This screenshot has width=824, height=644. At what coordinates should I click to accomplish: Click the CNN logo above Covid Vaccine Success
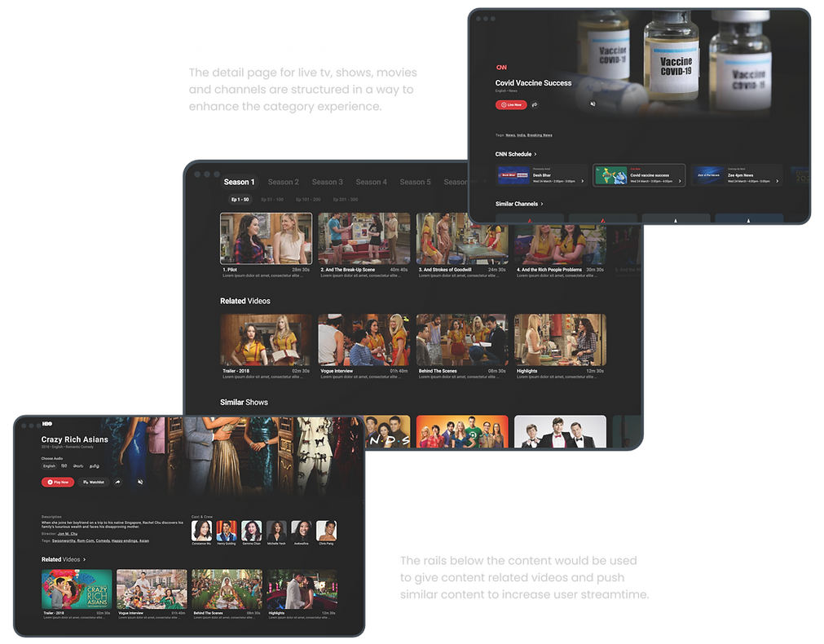tap(501, 68)
